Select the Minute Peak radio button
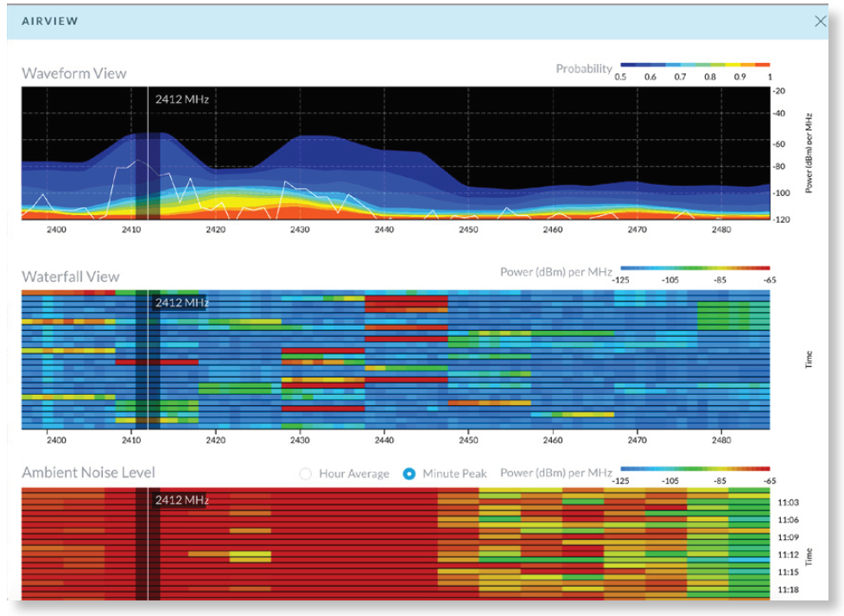The image size is (844, 616). click(x=409, y=473)
